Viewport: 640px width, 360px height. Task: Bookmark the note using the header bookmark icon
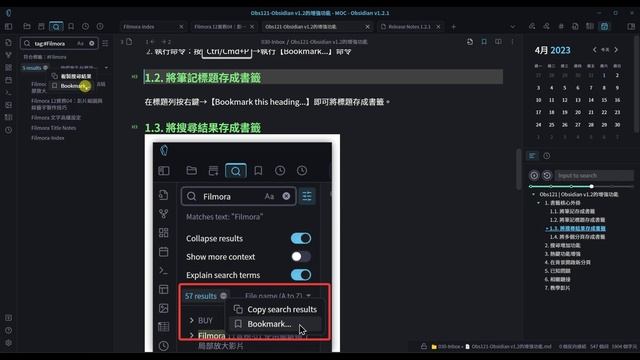pos(484,42)
